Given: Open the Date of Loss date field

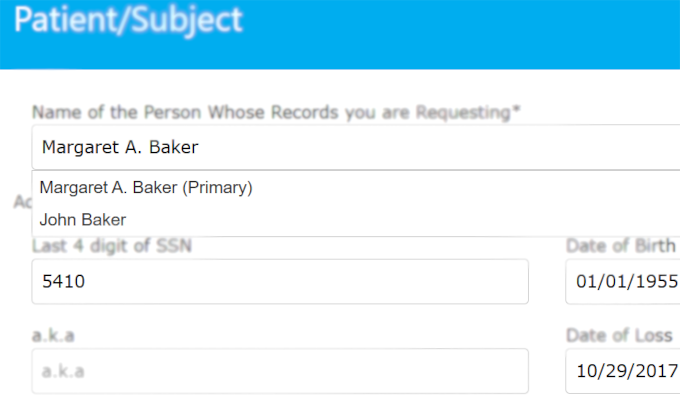Looking at the screenshot, I should (x=622, y=371).
